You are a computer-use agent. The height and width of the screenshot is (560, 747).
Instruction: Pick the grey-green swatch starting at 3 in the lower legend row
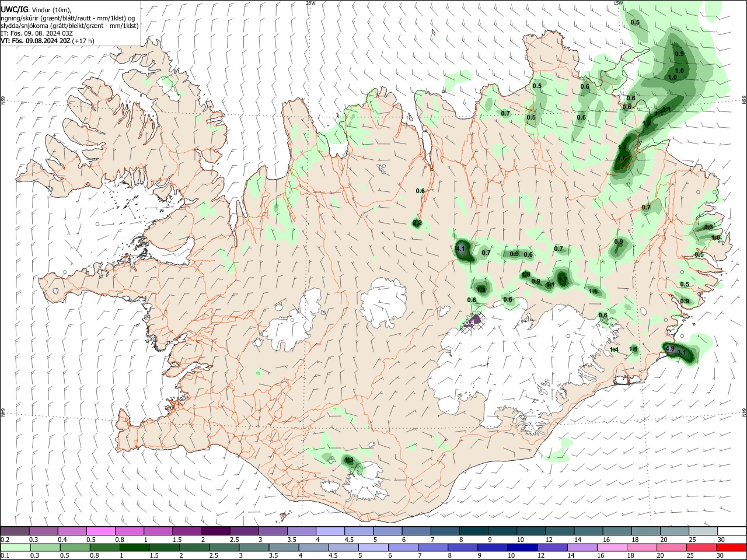(x=253, y=547)
